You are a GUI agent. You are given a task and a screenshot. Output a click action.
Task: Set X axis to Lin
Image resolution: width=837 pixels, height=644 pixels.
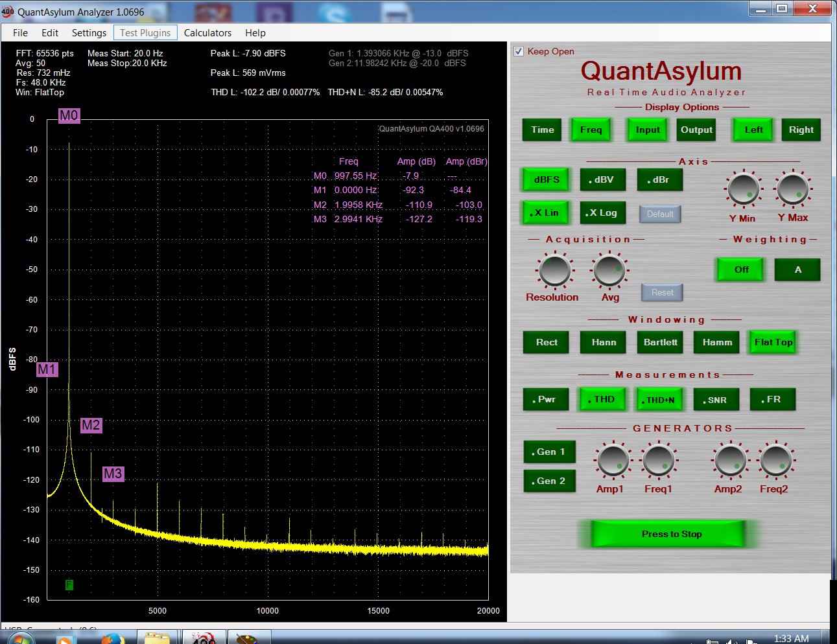[x=546, y=213]
